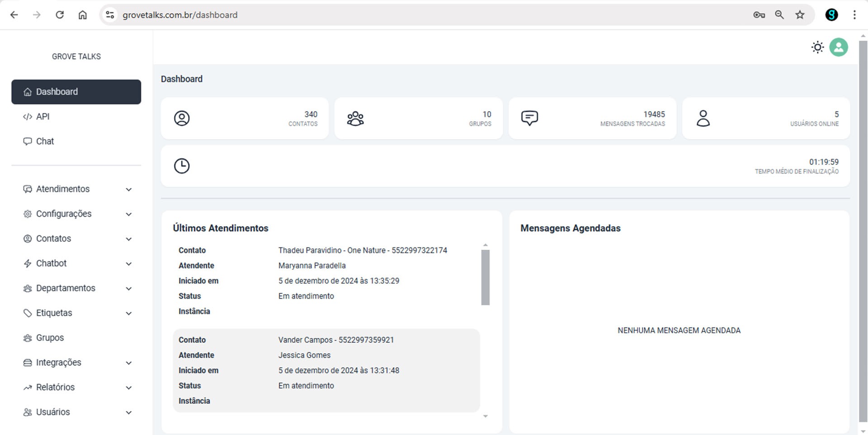The width and height of the screenshot is (868, 435).
Task: Open the Grupos sidebar item
Action: click(x=50, y=338)
